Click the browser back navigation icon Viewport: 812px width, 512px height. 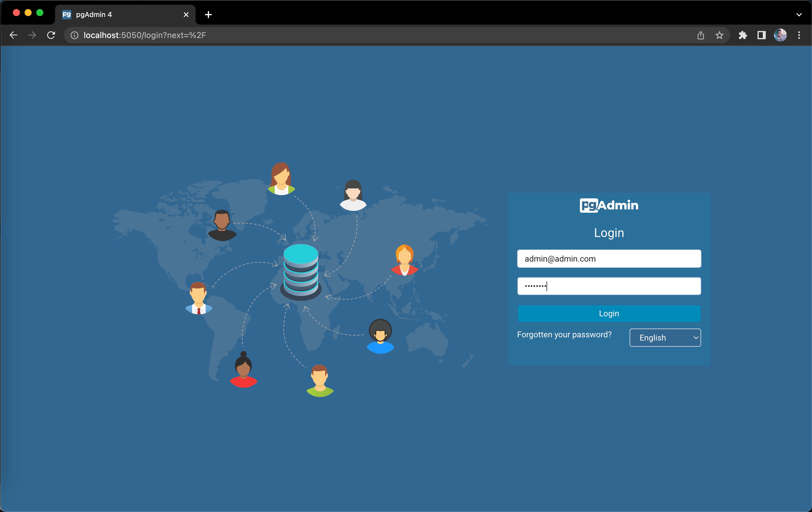pos(13,35)
